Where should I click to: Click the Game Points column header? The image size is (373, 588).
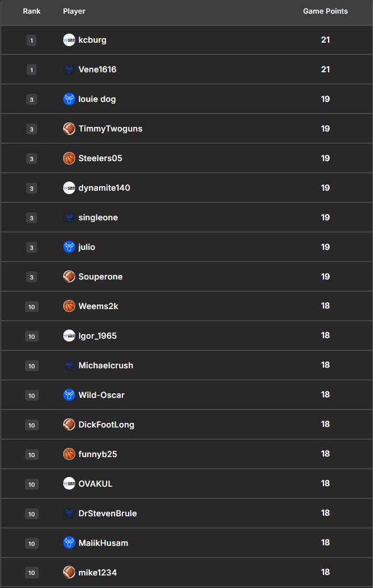325,11
